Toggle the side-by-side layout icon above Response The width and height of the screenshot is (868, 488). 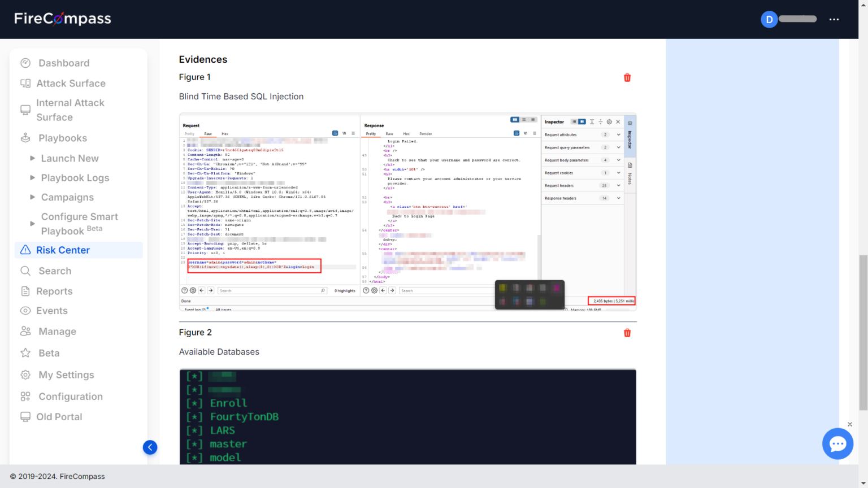tap(515, 119)
